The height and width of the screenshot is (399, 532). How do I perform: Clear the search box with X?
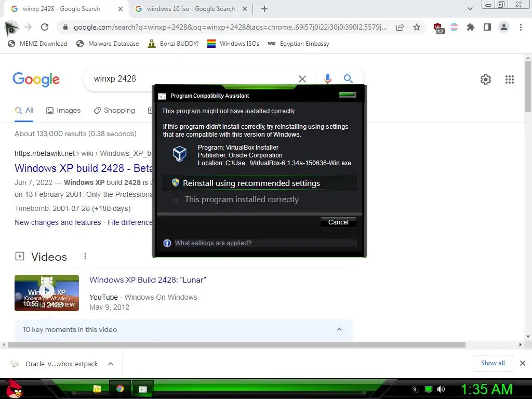coord(302,79)
